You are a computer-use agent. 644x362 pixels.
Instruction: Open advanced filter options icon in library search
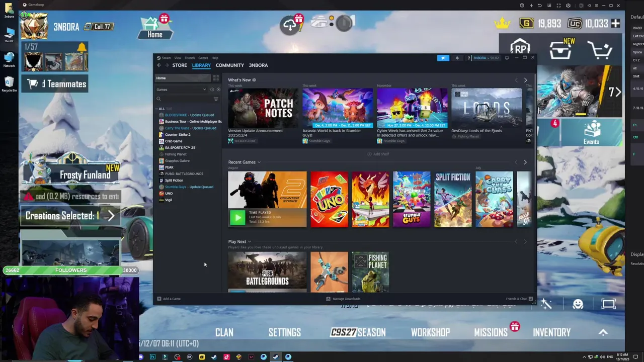[x=216, y=99]
